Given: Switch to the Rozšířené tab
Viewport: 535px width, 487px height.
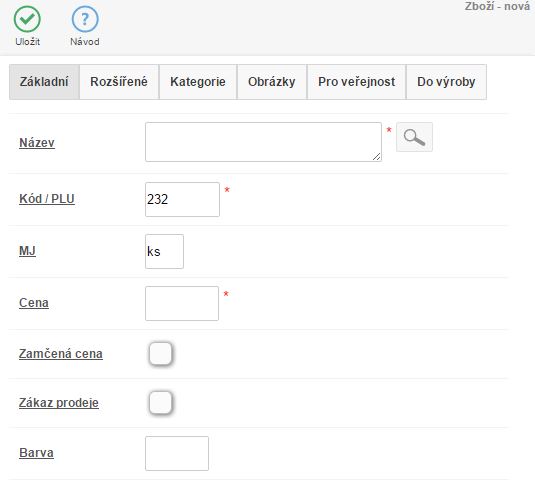Looking at the screenshot, I should click(119, 82).
